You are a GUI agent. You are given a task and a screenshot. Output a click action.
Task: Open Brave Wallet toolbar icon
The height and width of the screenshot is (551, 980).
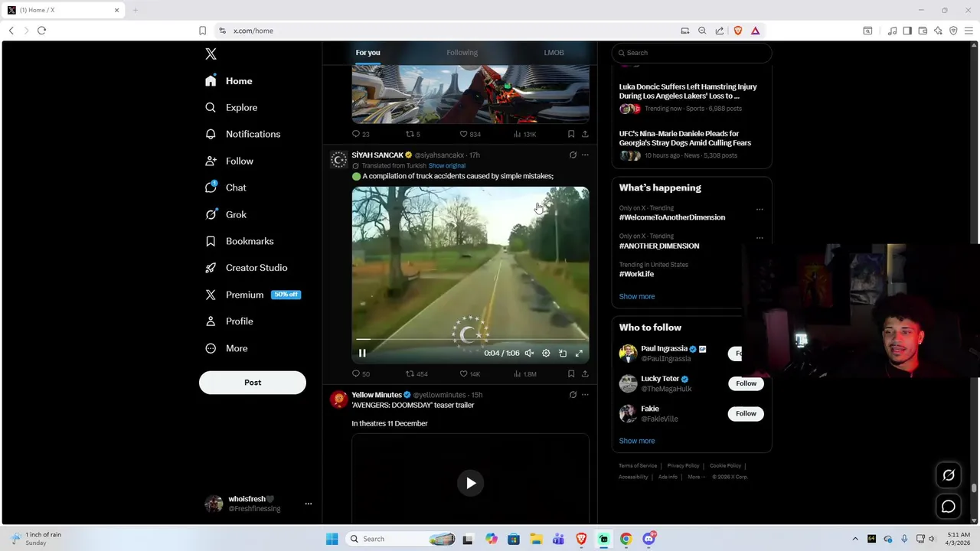click(x=923, y=31)
